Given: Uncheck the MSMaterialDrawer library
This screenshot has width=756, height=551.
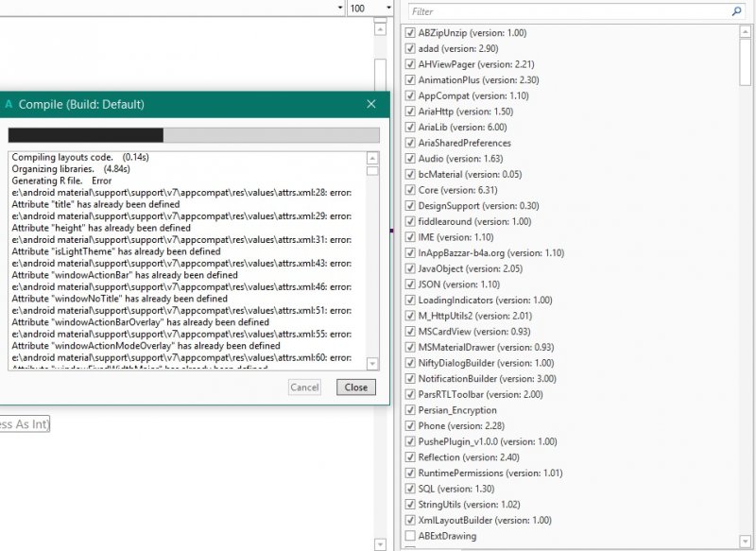Looking at the screenshot, I should click(x=409, y=347).
